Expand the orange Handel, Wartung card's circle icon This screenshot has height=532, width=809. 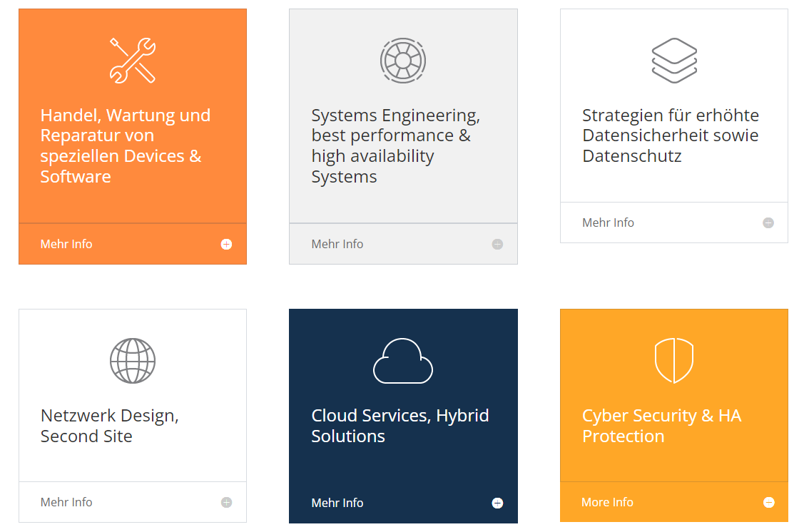(x=226, y=244)
